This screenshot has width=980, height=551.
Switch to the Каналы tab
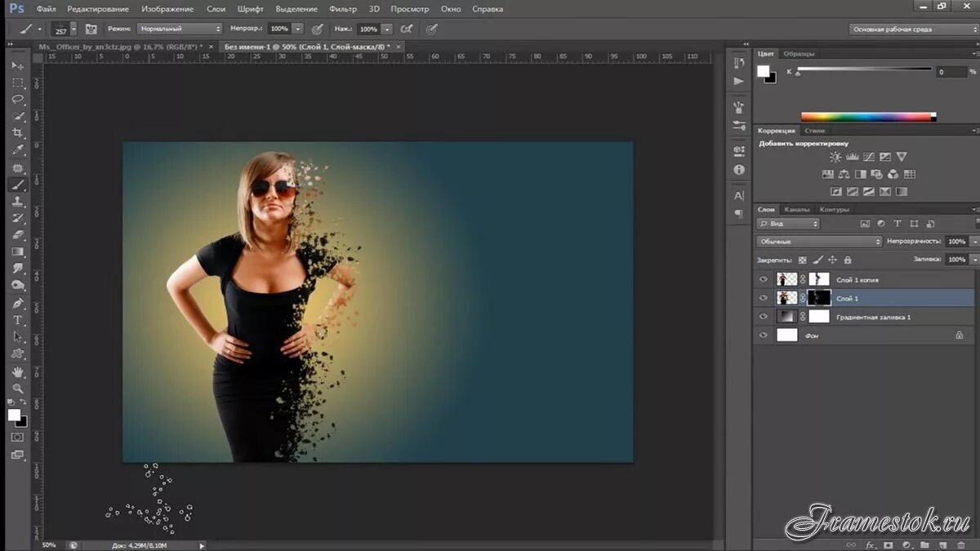pyautogui.click(x=797, y=210)
